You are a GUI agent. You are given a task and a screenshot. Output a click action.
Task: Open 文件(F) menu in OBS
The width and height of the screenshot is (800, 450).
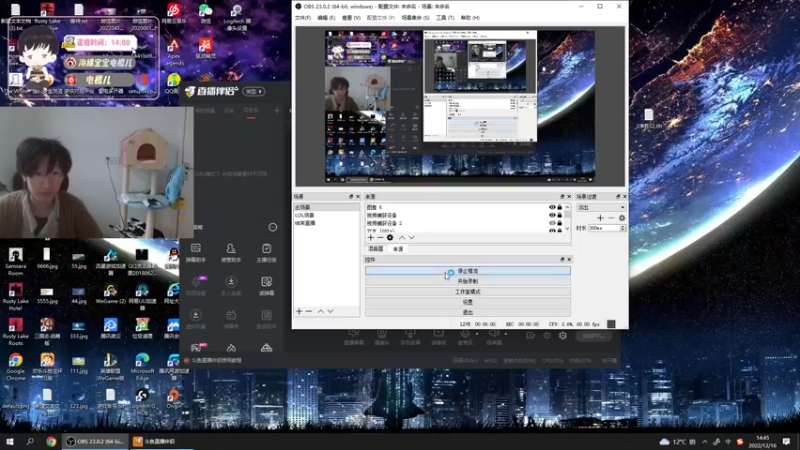click(x=303, y=18)
